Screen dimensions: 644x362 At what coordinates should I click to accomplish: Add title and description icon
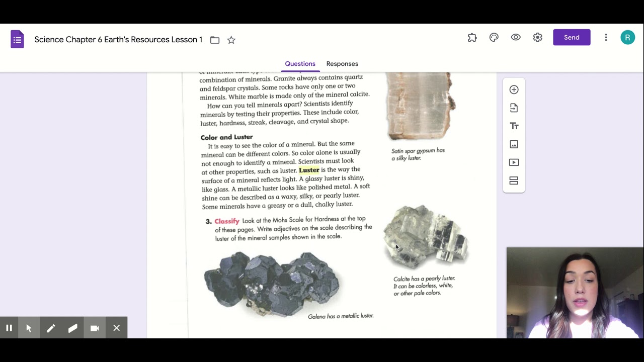514,126
